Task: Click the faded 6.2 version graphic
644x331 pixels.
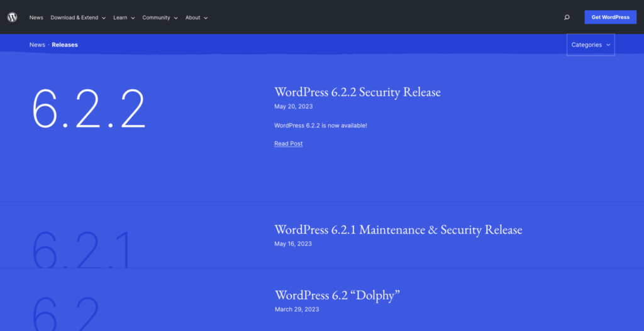Action: pos(65,314)
